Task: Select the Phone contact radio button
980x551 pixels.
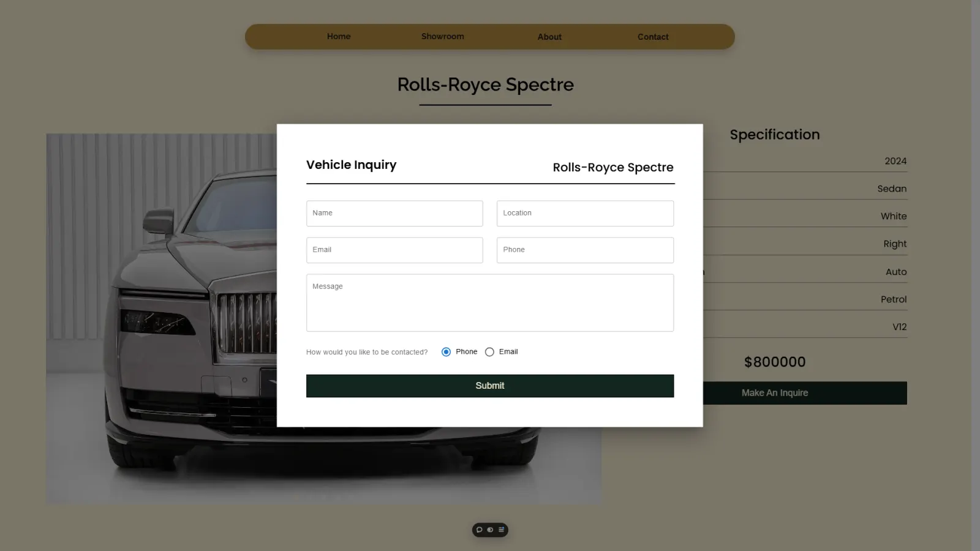Action: click(x=446, y=352)
